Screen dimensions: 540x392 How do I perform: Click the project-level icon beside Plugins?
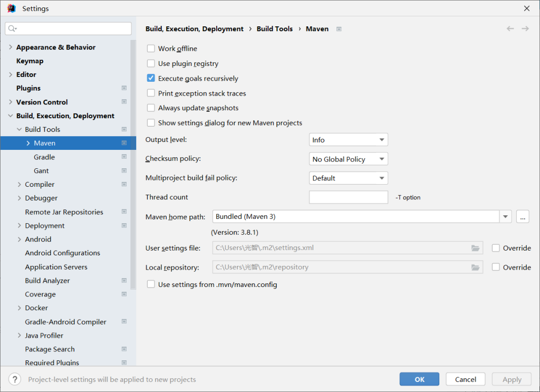pyautogui.click(x=124, y=88)
